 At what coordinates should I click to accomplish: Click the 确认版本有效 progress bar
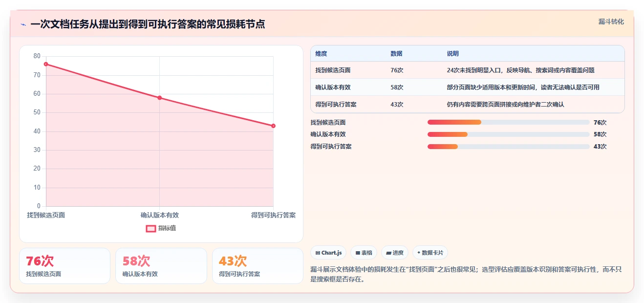508,134
